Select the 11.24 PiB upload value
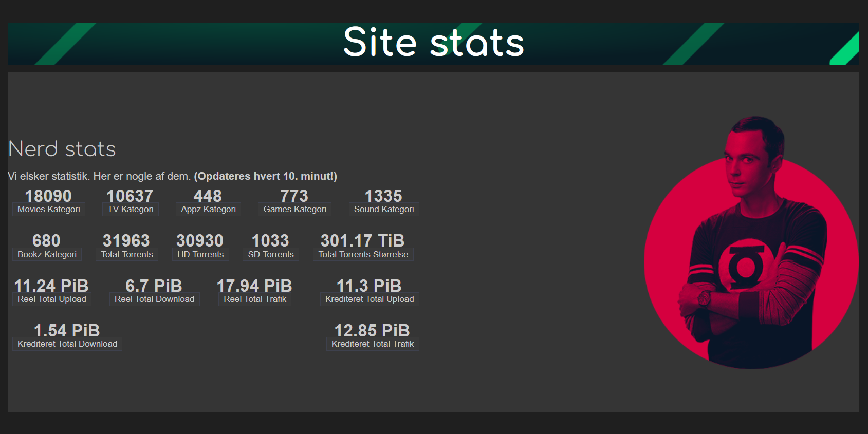This screenshot has height=434, width=868. (51, 286)
